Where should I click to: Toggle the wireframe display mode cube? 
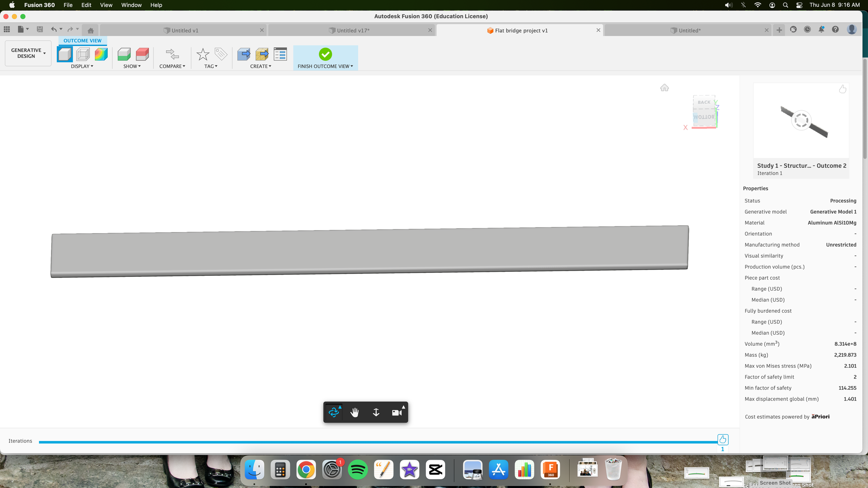[83, 54]
